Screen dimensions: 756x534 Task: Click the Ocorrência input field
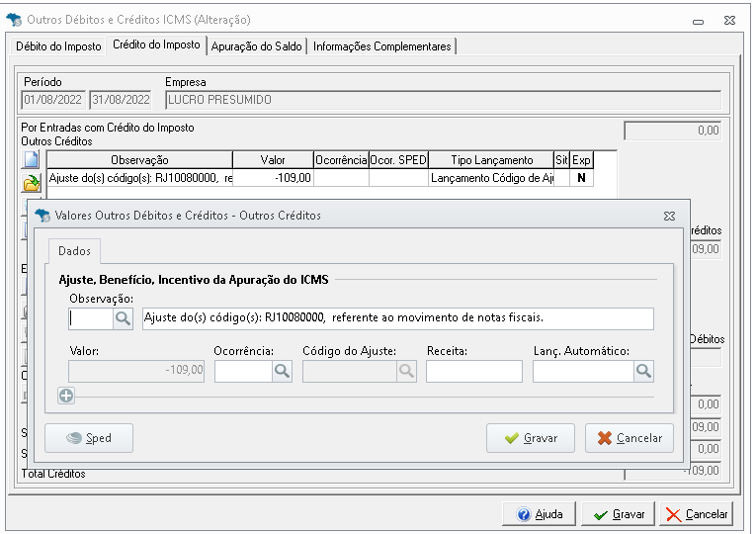[243, 371]
